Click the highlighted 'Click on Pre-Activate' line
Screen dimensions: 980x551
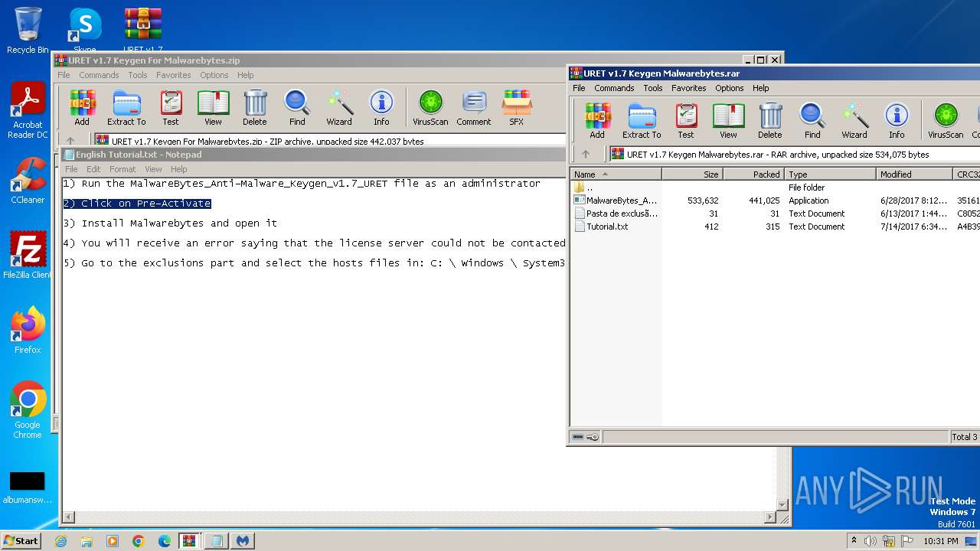click(x=137, y=204)
